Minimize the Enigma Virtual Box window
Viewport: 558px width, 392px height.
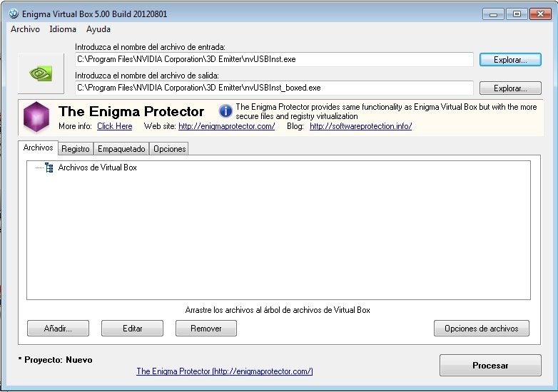pos(494,14)
